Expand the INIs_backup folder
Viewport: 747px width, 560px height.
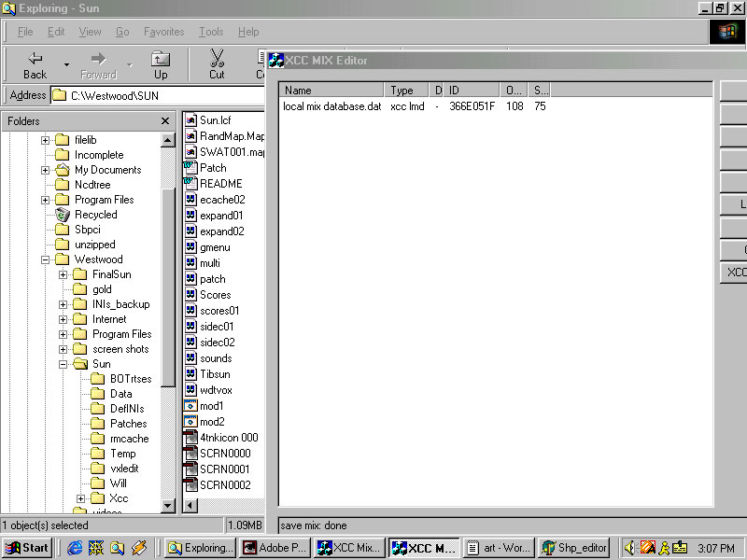tap(63, 304)
